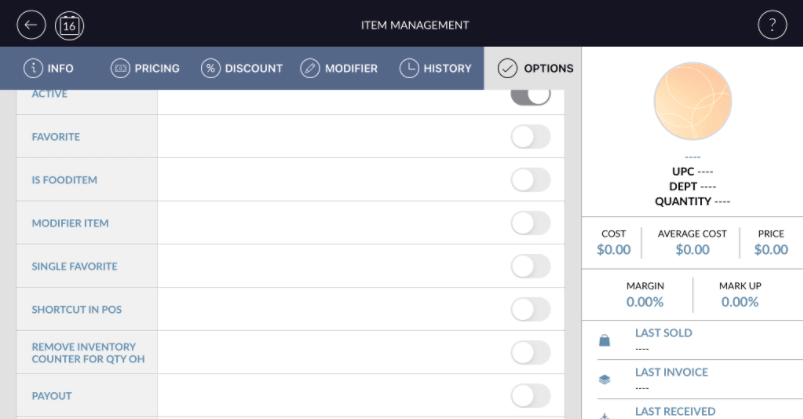Toggle the Payout switch
Screen dimensions: 803x419
[530, 396]
